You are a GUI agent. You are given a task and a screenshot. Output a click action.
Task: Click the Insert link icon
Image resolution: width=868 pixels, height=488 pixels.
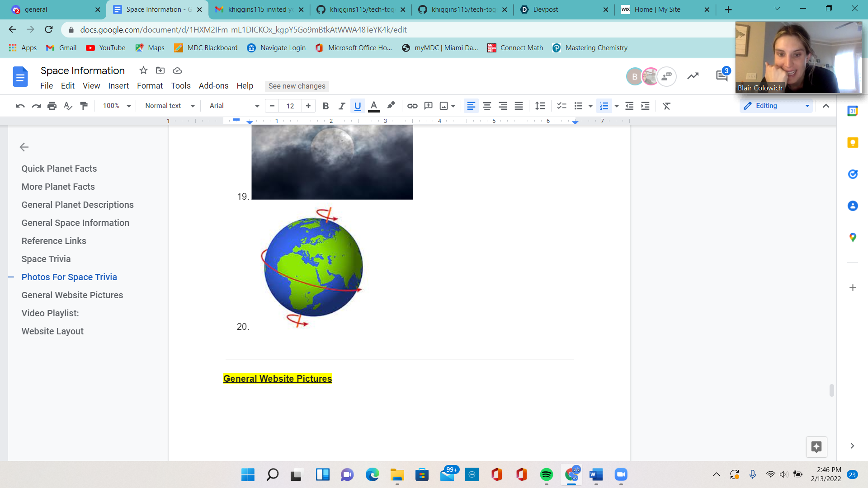click(412, 106)
